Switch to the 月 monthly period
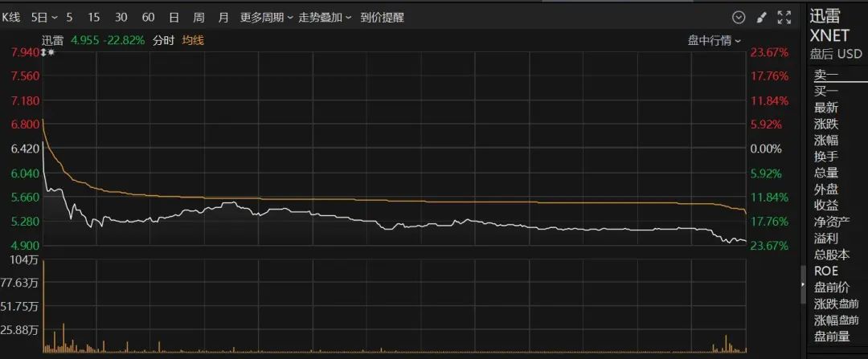868x359 pixels. (x=223, y=18)
